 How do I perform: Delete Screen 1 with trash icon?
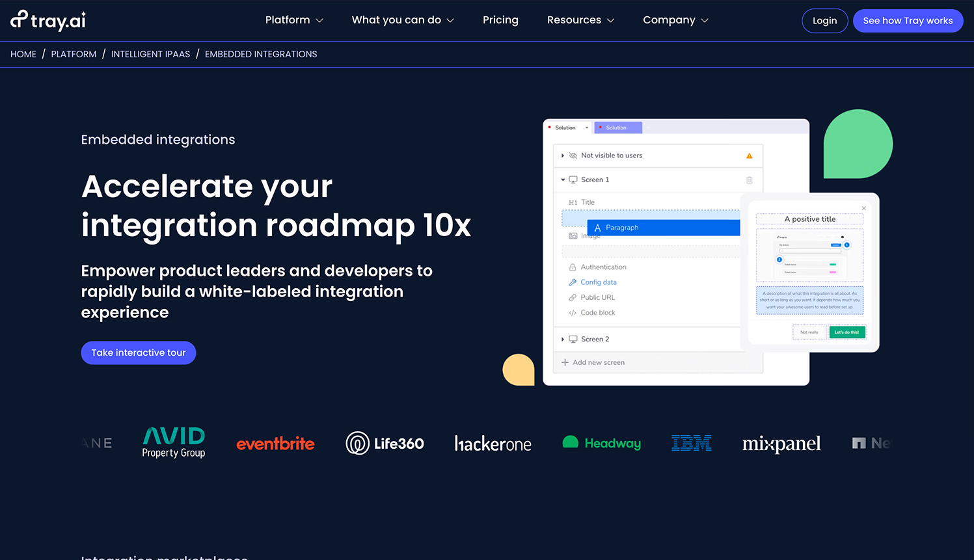tap(750, 180)
